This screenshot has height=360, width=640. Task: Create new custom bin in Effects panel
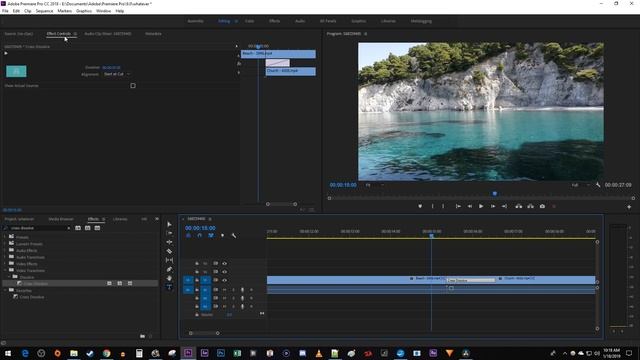coord(142,336)
